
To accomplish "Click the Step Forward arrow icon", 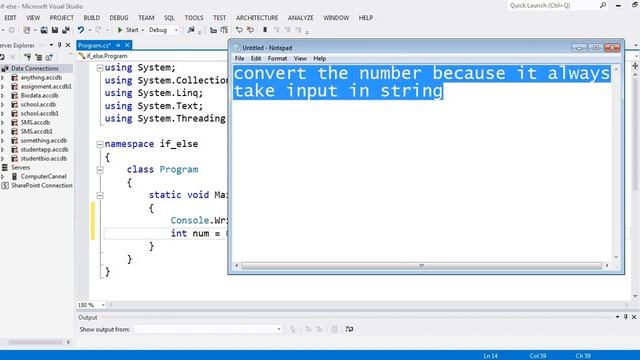I will (x=250, y=30).
